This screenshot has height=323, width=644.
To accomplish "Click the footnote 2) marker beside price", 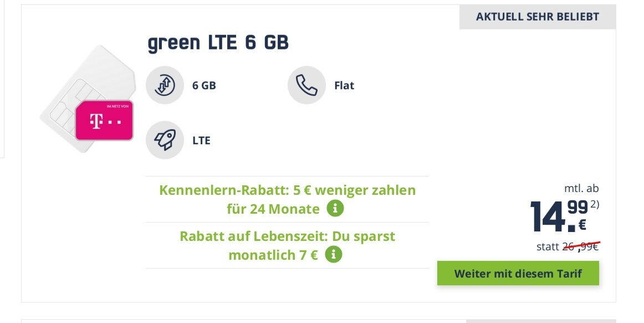I will click(x=595, y=204).
